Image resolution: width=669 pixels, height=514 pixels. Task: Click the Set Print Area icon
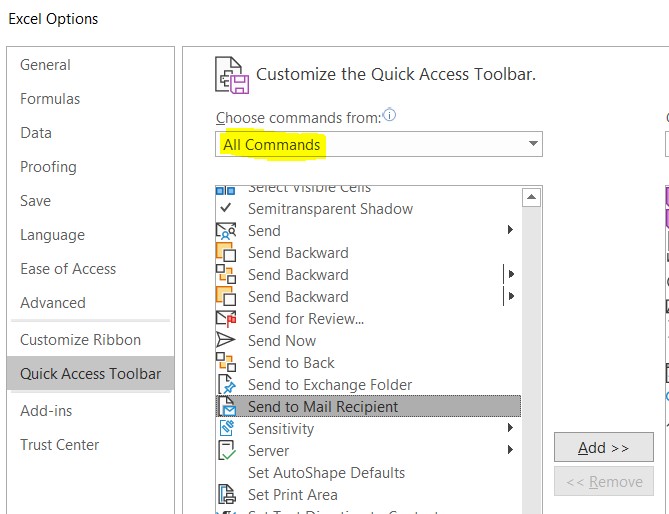pos(227,495)
